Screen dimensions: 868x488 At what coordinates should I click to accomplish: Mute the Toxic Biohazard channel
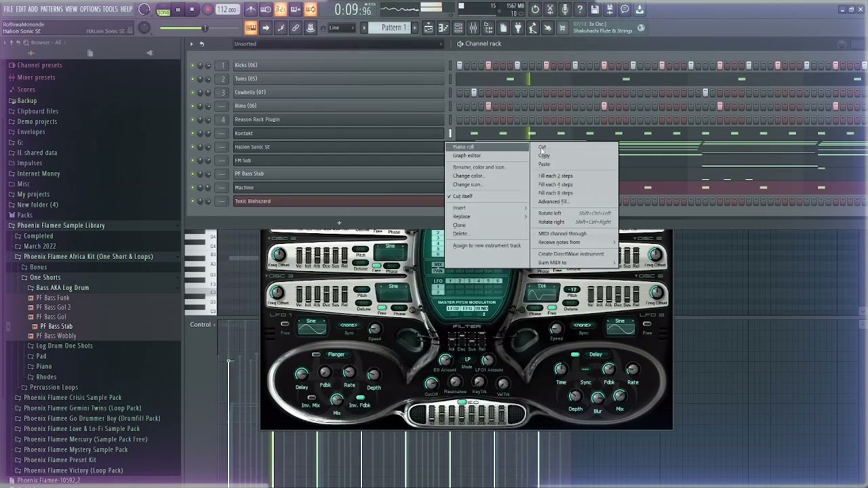tap(193, 201)
